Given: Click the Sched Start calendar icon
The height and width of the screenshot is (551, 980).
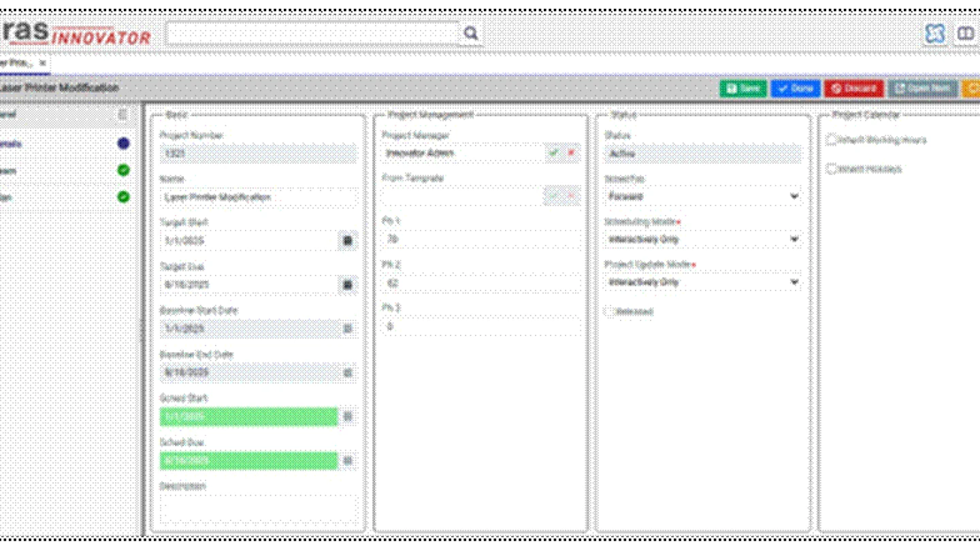Looking at the screenshot, I should coord(348,416).
